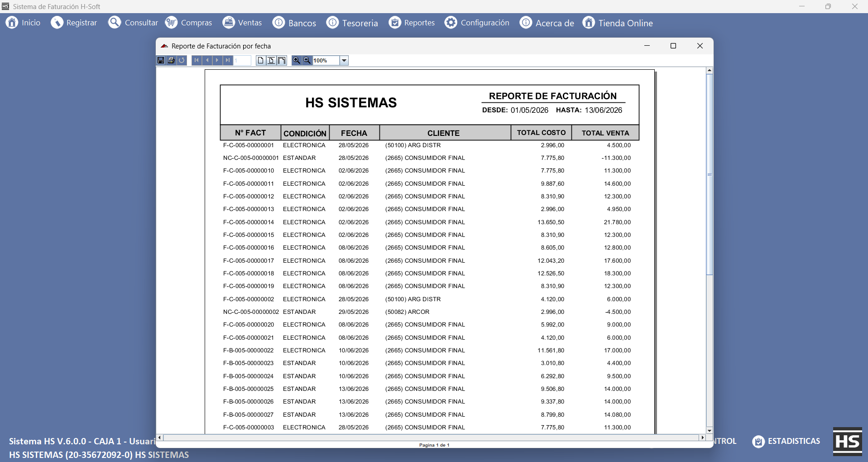Screen dimensions: 868x462
Task: Click the report window's red title icon
Action: click(x=164, y=46)
